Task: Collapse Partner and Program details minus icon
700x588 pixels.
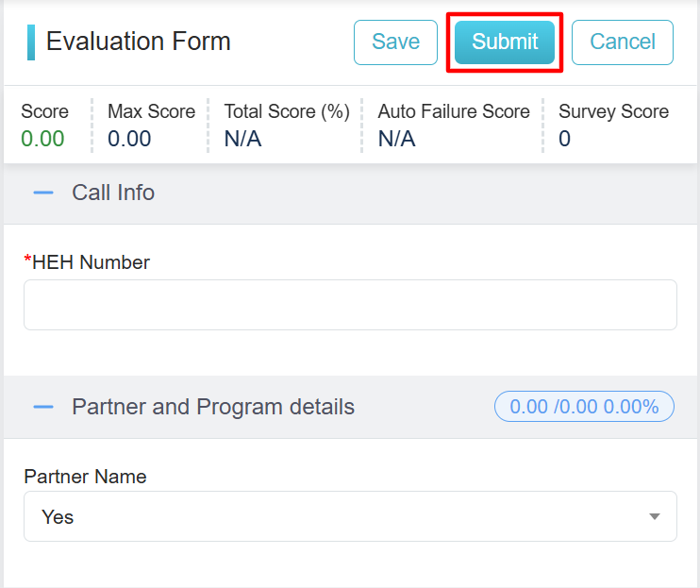Action: [43, 407]
